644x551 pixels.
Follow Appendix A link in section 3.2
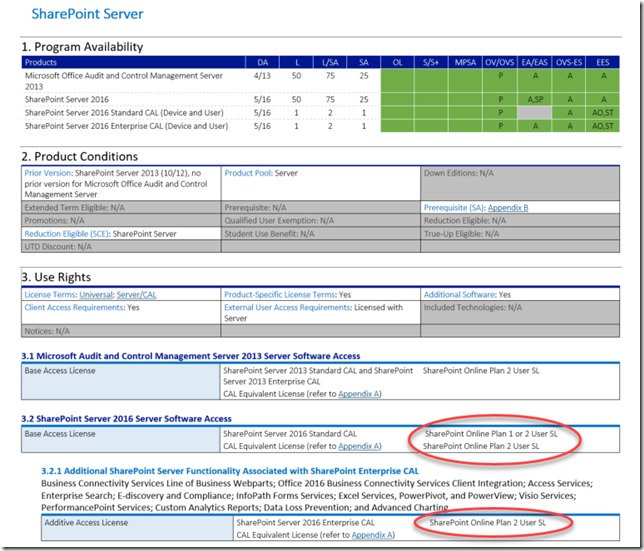pyautogui.click(x=359, y=446)
